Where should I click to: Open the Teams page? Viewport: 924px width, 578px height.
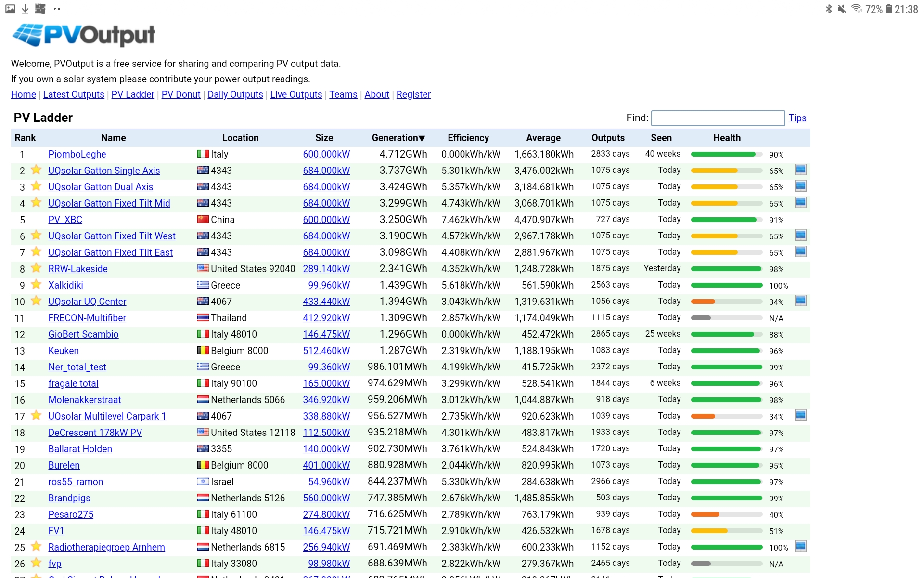[x=343, y=94]
